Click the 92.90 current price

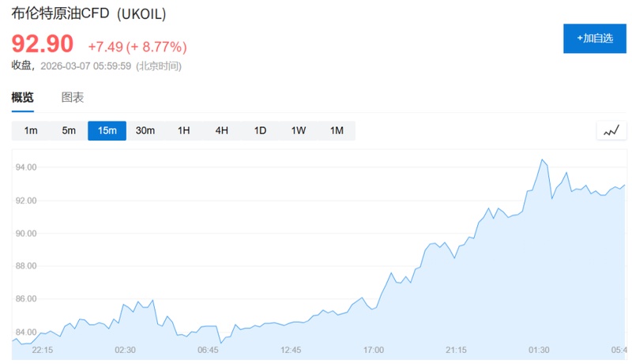tap(42, 44)
